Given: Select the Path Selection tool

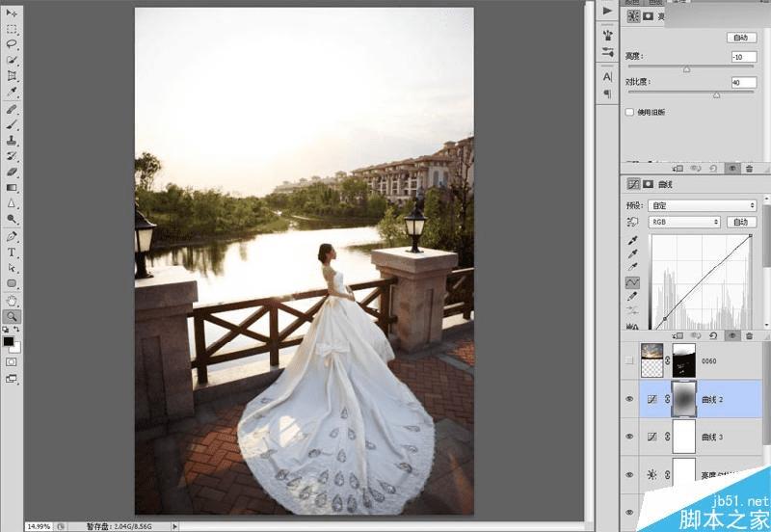Looking at the screenshot, I should [12, 268].
